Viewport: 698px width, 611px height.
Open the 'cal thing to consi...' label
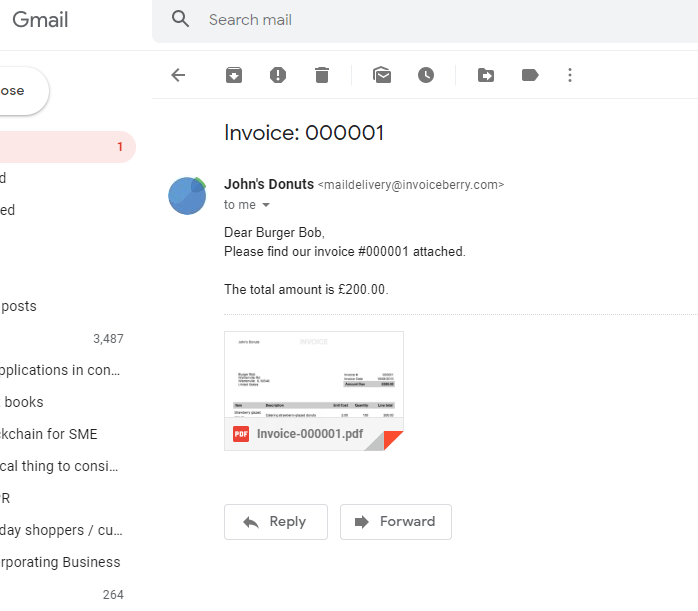pyautogui.click(x=59, y=466)
